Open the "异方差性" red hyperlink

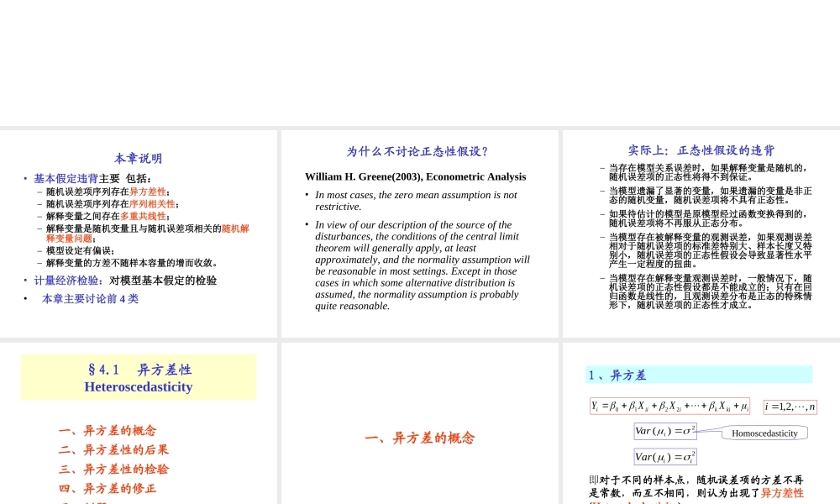[x=148, y=192]
